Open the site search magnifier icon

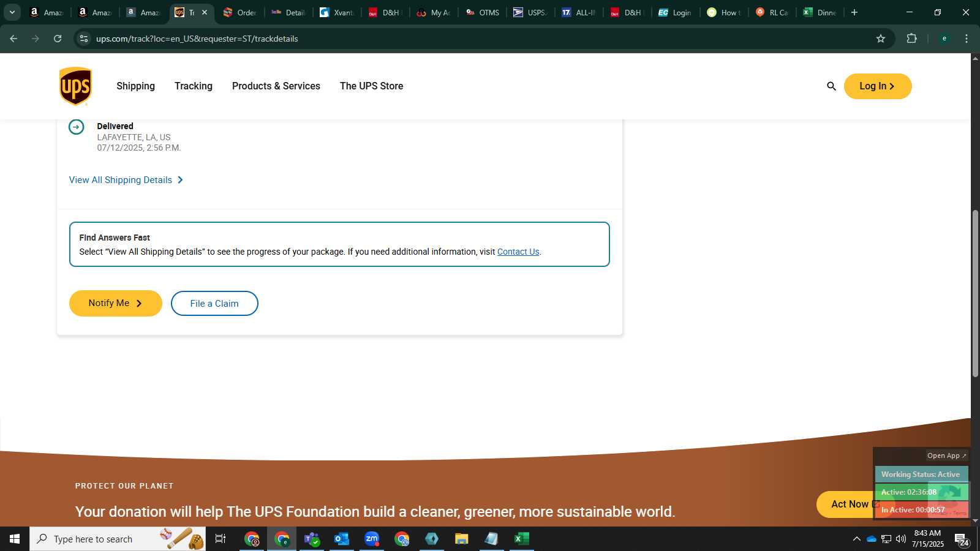pyautogui.click(x=831, y=86)
